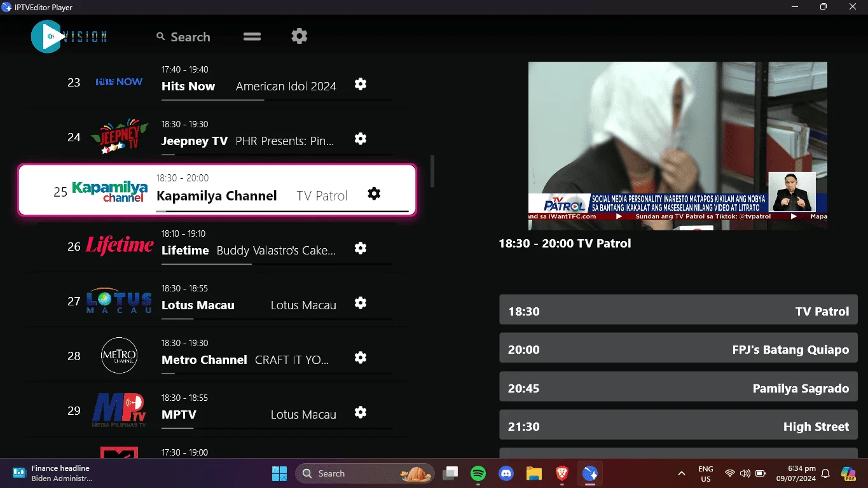The height and width of the screenshot is (488, 868).
Task: Select the Metro Channel name
Action: click(x=204, y=360)
